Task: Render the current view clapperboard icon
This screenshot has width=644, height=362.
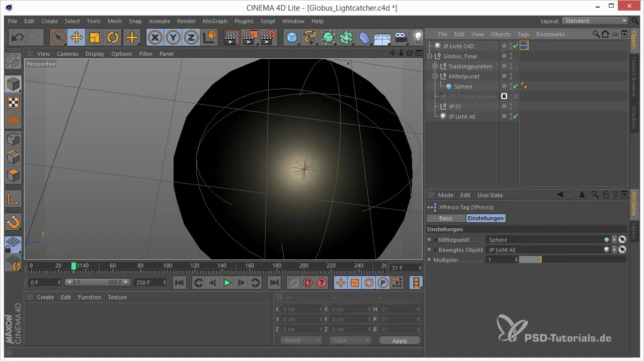Action: coord(231,37)
